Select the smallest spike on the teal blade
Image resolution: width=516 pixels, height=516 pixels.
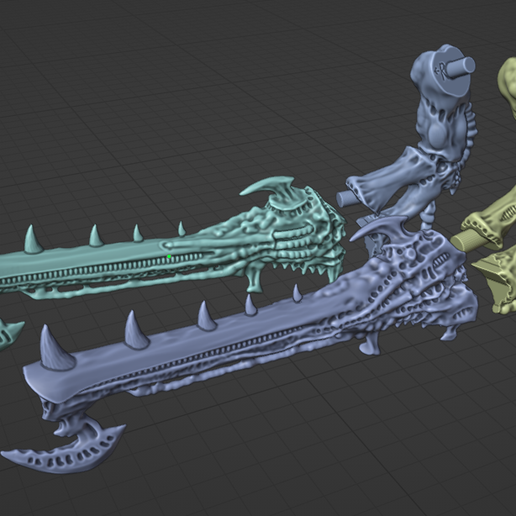[181, 228]
